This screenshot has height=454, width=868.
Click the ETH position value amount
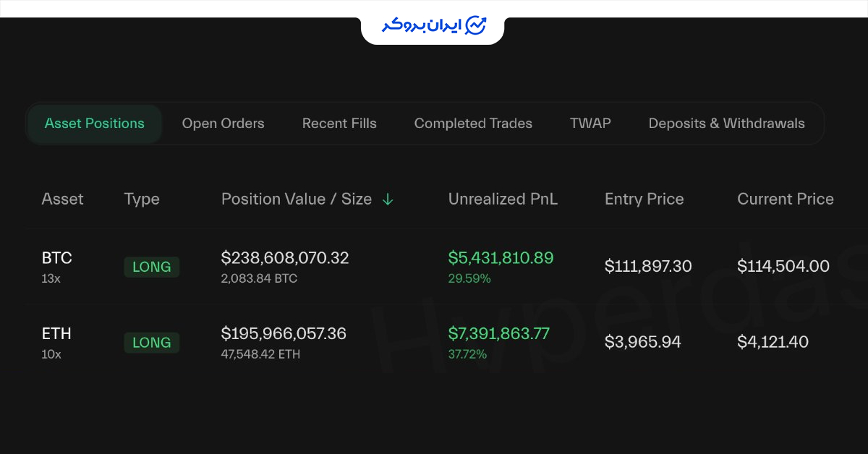coord(284,334)
